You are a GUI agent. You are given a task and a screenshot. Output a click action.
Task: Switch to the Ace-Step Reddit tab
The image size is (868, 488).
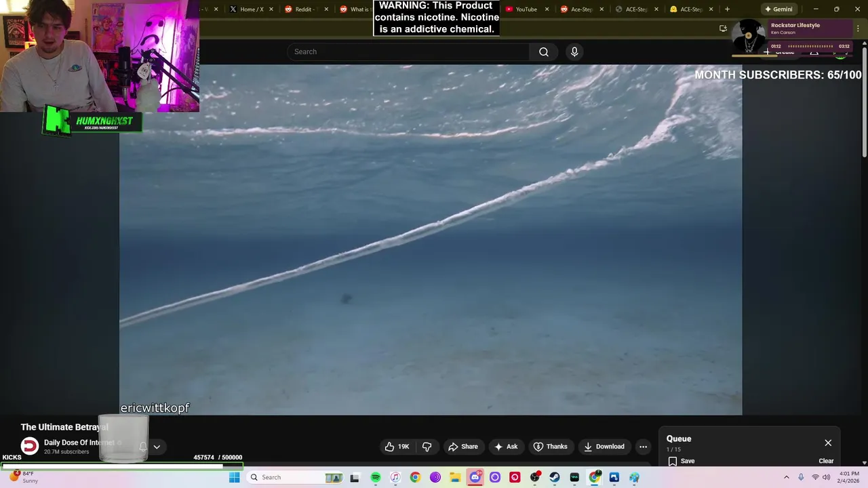tap(581, 9)
